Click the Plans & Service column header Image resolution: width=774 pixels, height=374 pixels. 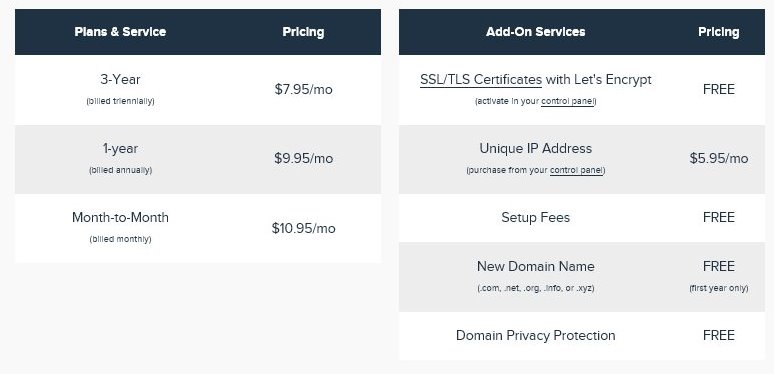click(120, 32)
